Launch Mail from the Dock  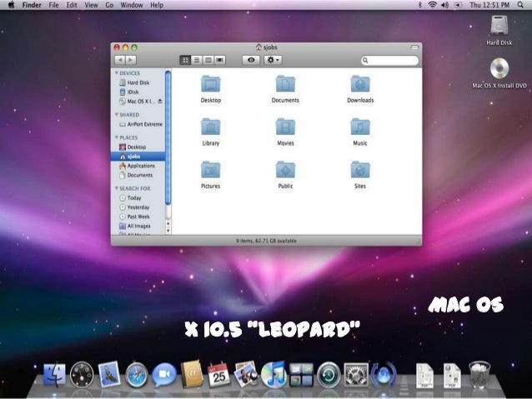click(109, 375)
